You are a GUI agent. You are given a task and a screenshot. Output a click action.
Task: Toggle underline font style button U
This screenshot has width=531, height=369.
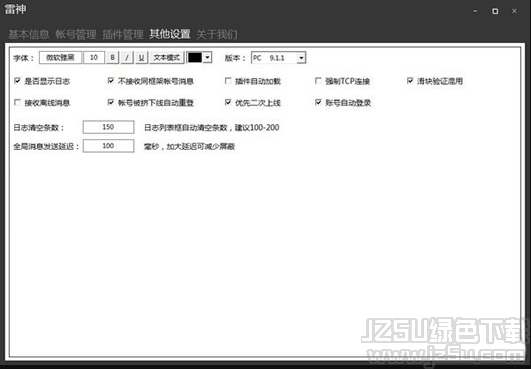pyautogui.click(x=141, y=58)
